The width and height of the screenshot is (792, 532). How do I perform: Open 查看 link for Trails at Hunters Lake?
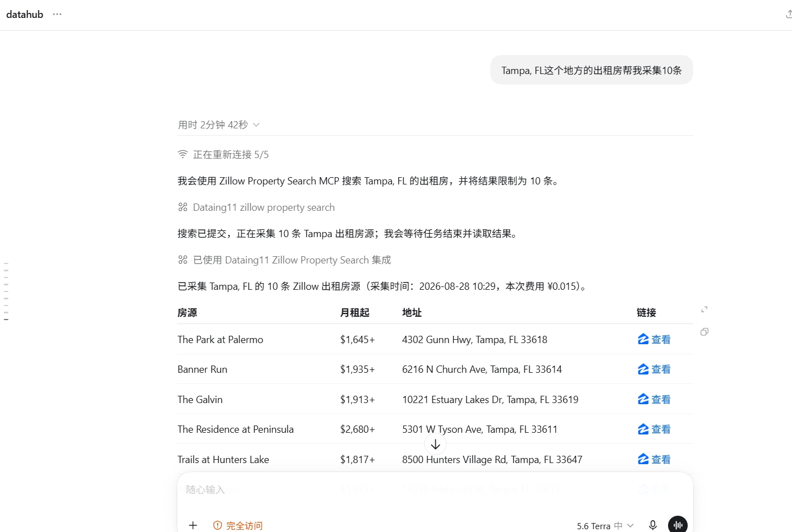pyautogui.click(x=654, y=459)
